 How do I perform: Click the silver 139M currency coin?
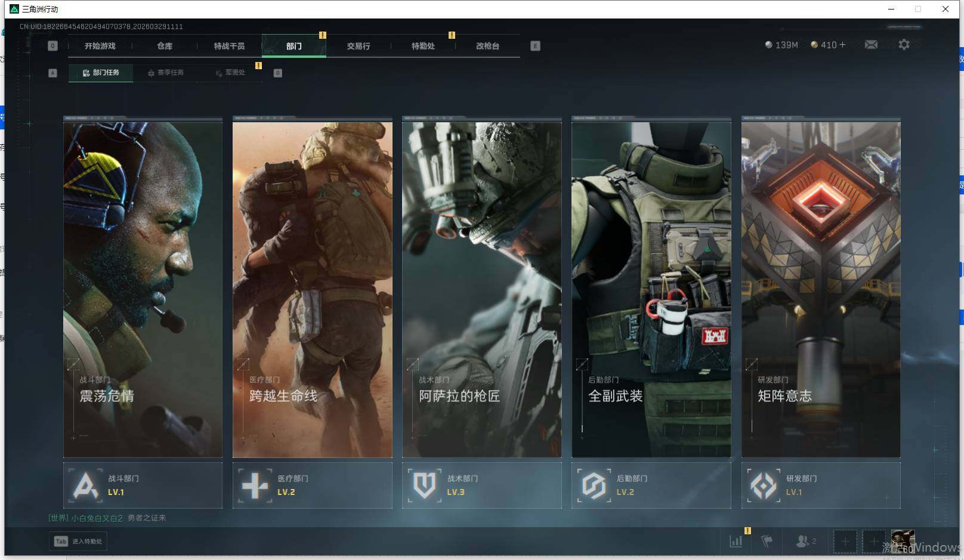[768, 45]
